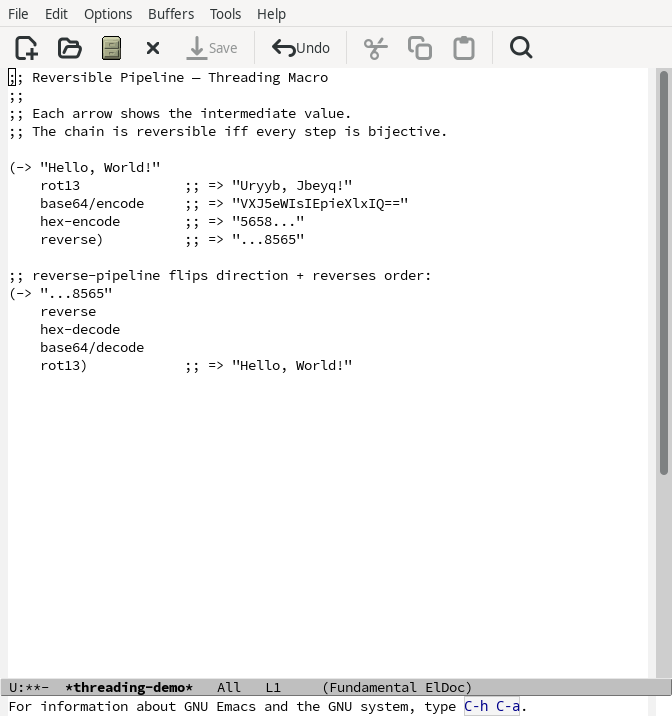Click base64/encode in the pipeline

92,204
